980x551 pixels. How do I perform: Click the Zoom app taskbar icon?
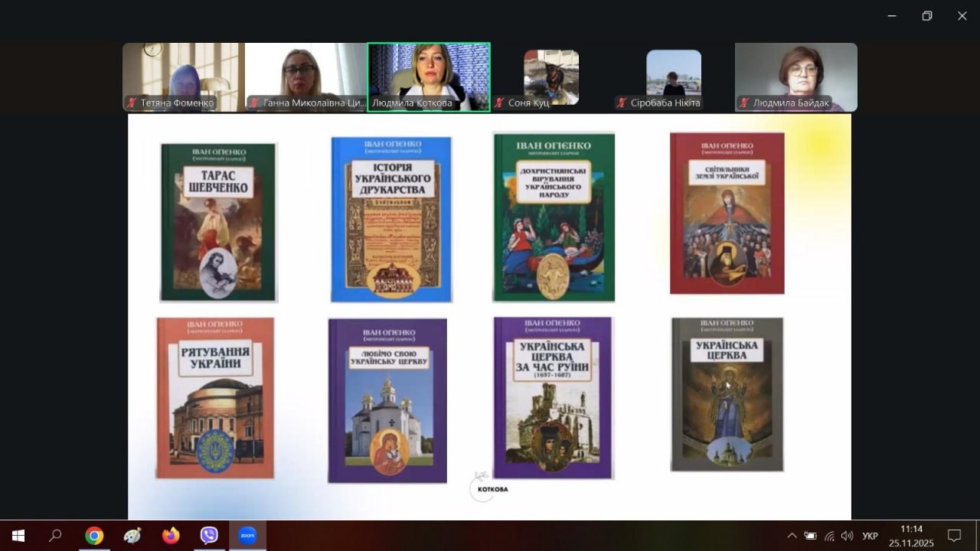pyautogui.click(x=247, y=536)
